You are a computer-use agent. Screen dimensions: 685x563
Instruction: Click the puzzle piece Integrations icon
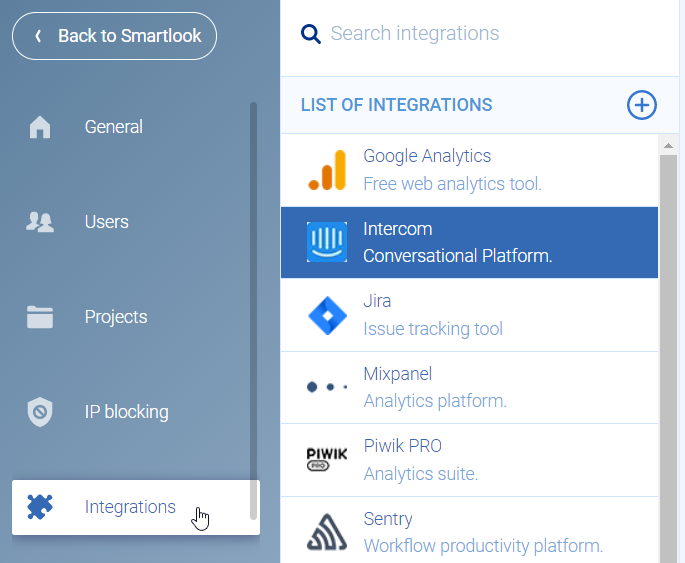point(40,507)
